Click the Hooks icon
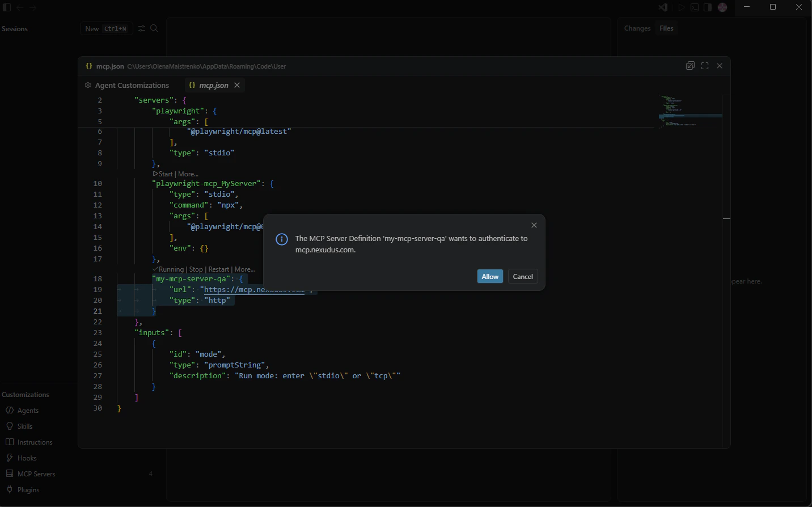The height and width of the screenshot is (507, 812). 10,458
